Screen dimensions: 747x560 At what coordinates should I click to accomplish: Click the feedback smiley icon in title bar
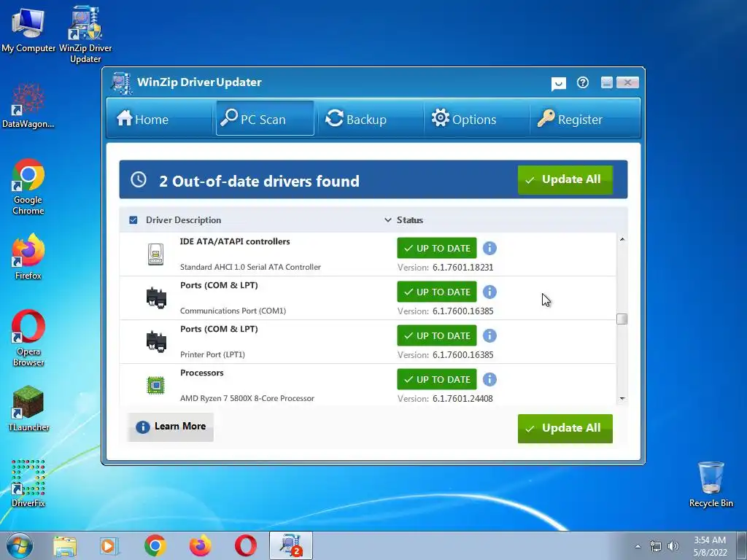[x=558, y=83]
